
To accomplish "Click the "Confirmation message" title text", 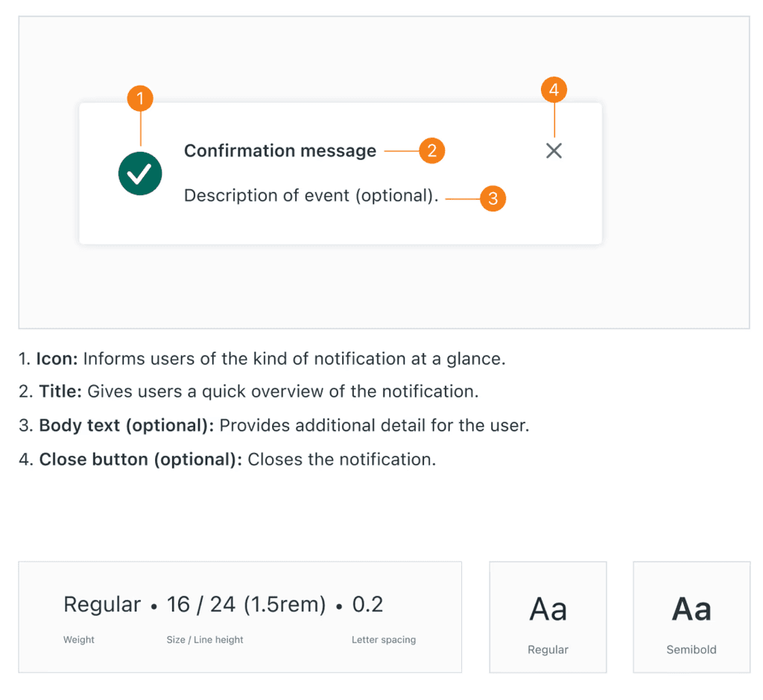I will tap(280, 150).
